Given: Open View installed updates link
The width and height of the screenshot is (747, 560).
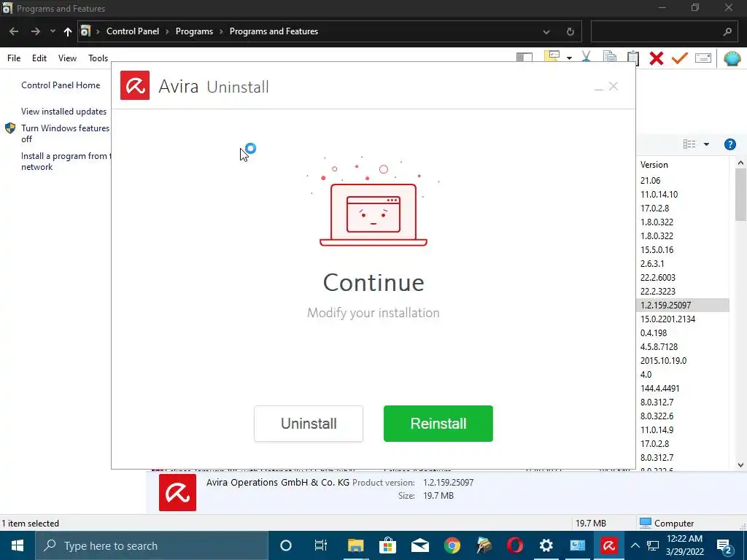Looking at the screenshot, I should [64, 112].
